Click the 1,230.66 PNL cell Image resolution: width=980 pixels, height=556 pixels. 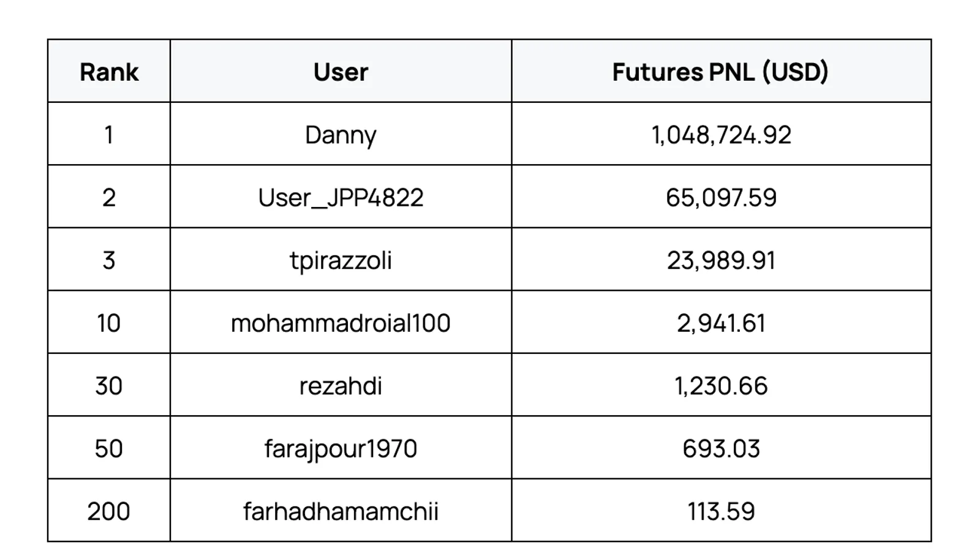point(721,386)
